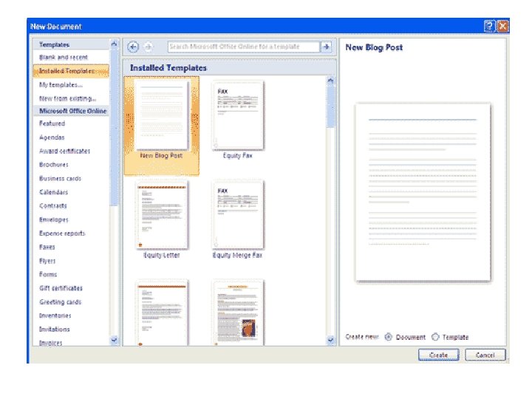Open the Inventories category

[55, 316]
